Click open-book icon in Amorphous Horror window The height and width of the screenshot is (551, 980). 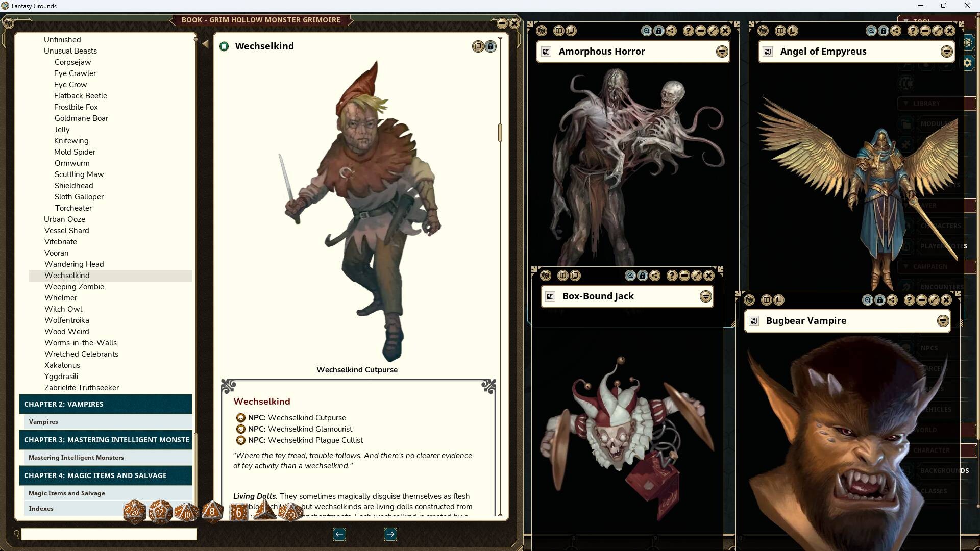[559, 31]
